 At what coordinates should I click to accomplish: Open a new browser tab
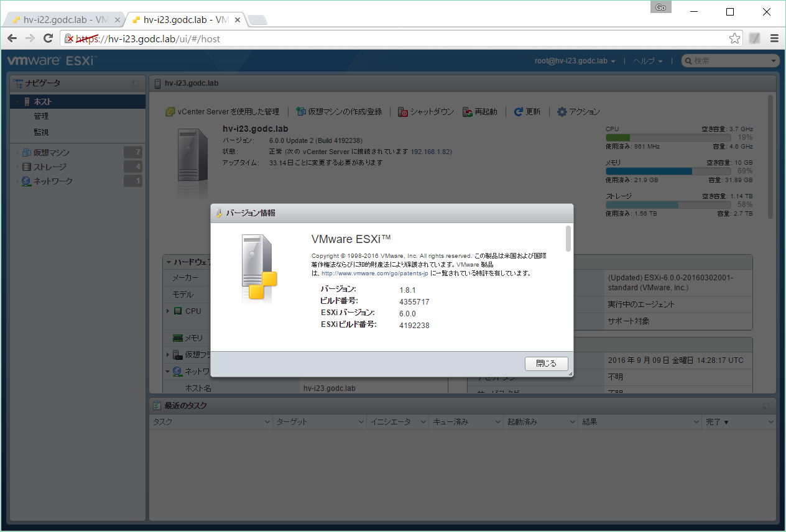point(257,21)
